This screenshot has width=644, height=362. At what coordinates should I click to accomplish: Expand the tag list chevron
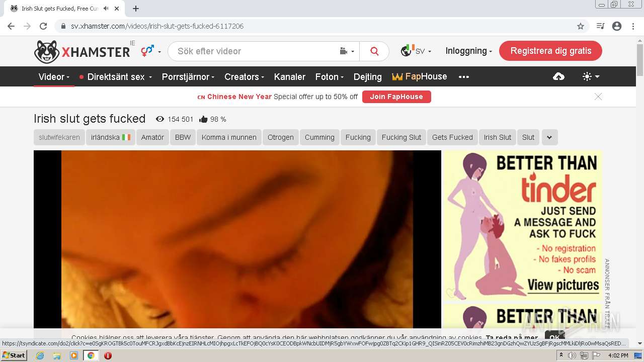pos(549,137)
